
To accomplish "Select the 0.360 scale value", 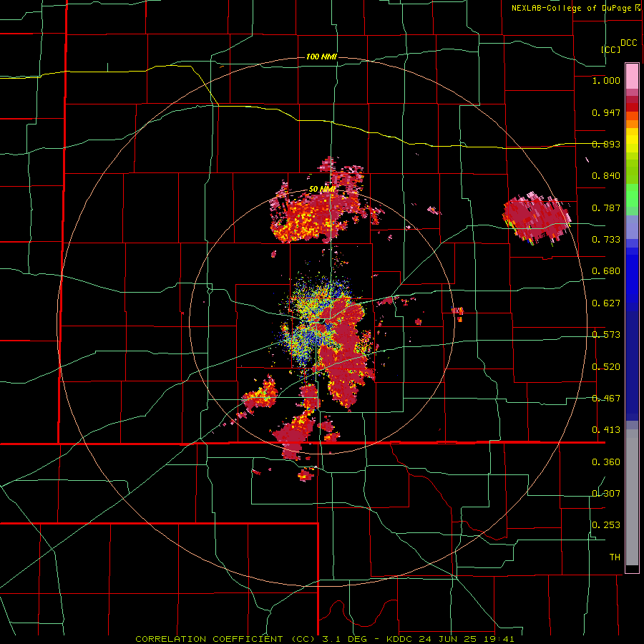I will click(606, 462).
